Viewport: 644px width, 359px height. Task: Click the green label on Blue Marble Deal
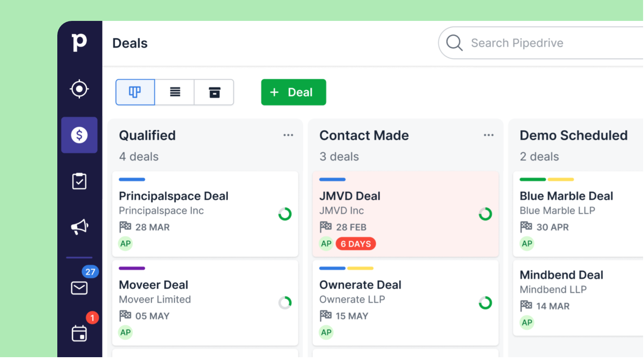[x=533, y=179]
